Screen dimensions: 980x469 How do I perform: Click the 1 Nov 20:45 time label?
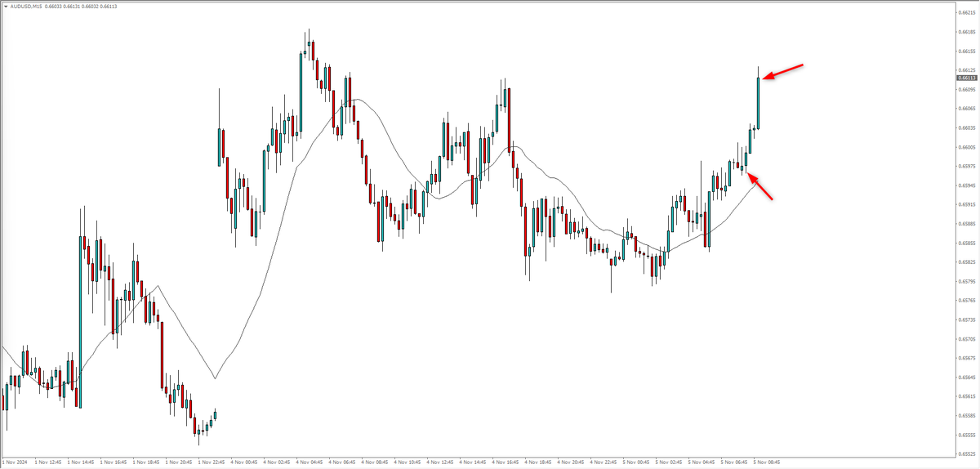[x=178, y=462]
